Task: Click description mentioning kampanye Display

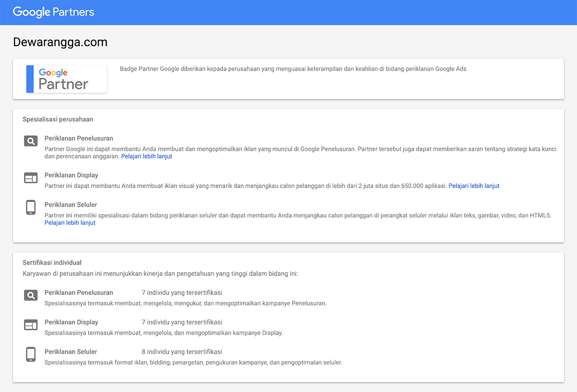Action: pos(164,333)
